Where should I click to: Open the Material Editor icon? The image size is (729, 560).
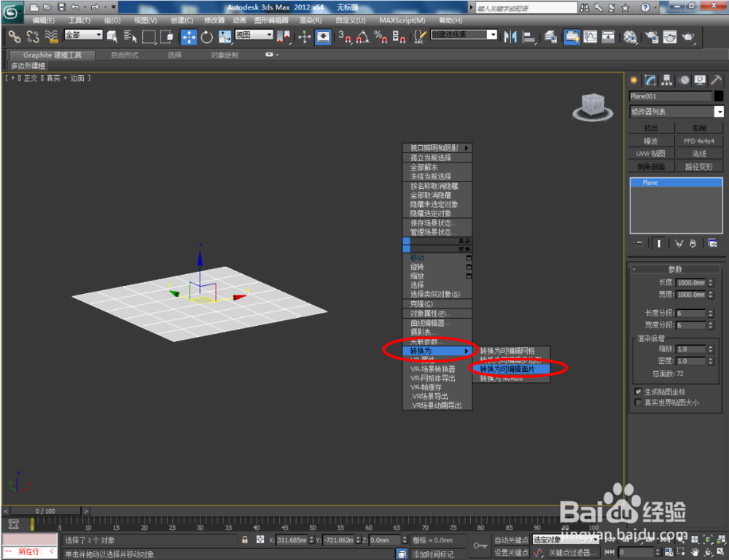(631, 36)
